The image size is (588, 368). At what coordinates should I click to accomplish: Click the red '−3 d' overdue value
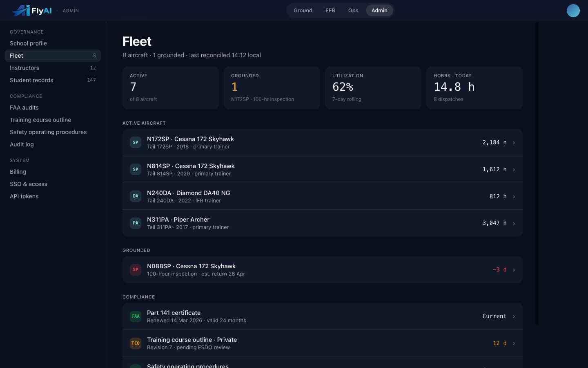[x=500, y=269]
